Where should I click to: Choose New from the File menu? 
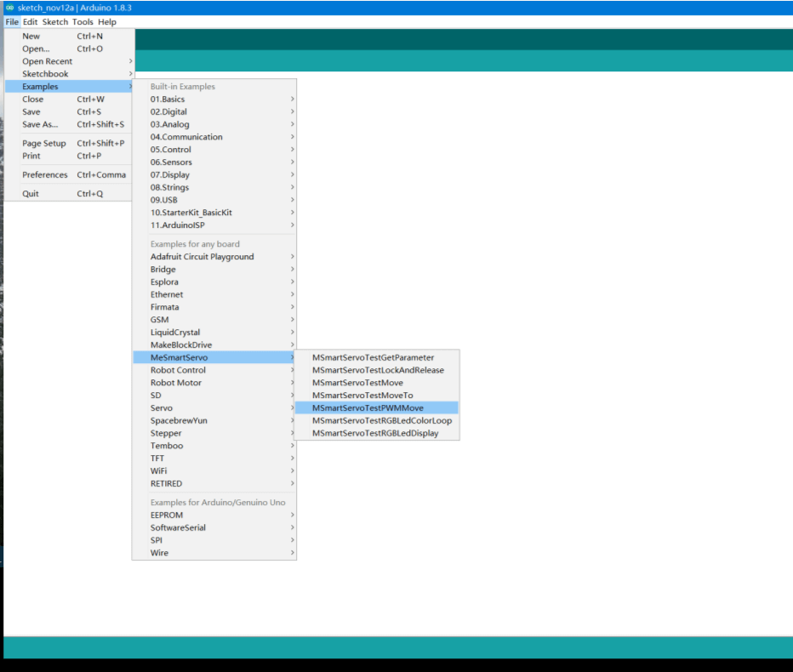(x=69, y=36)
